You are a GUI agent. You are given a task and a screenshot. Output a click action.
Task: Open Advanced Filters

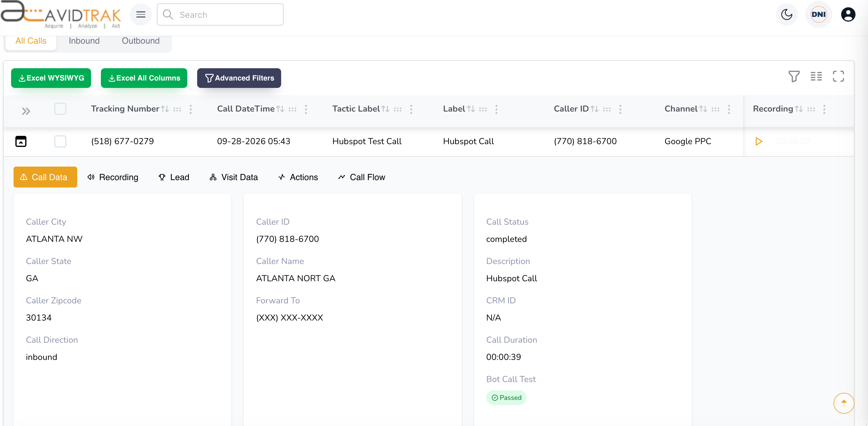[239, 78]
